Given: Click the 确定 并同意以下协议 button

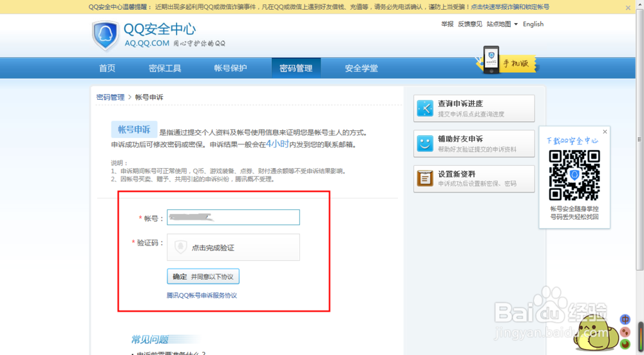Looking at the screenshot, I should point(203,276).
